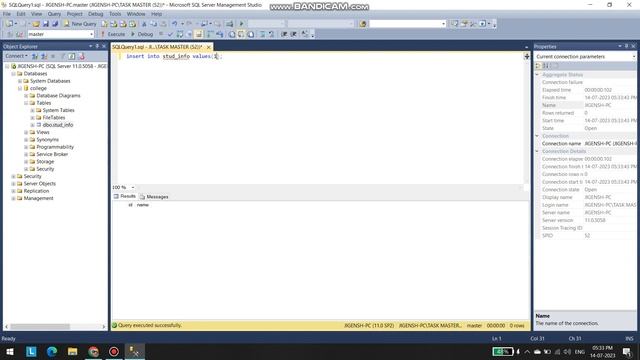Open the Connect dropdown in Object Explorer
Screen dimensions: 640x360
16,56
